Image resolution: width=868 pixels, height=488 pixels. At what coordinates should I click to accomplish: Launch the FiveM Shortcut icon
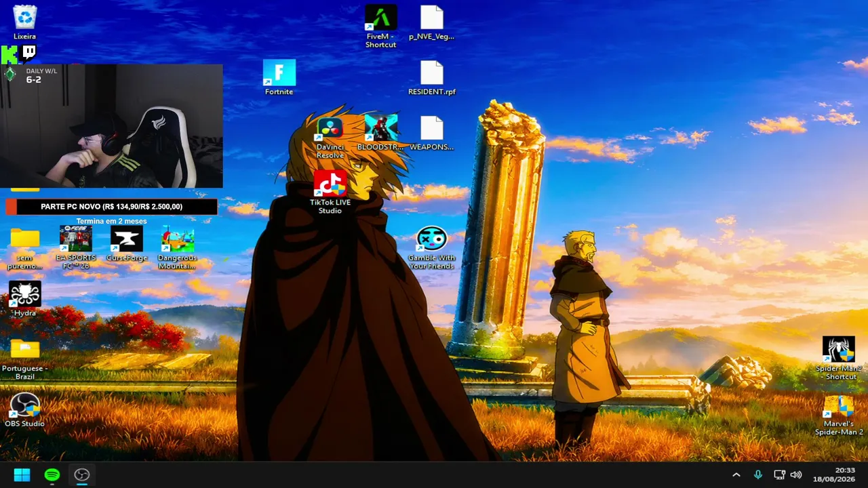pos(380,26)
